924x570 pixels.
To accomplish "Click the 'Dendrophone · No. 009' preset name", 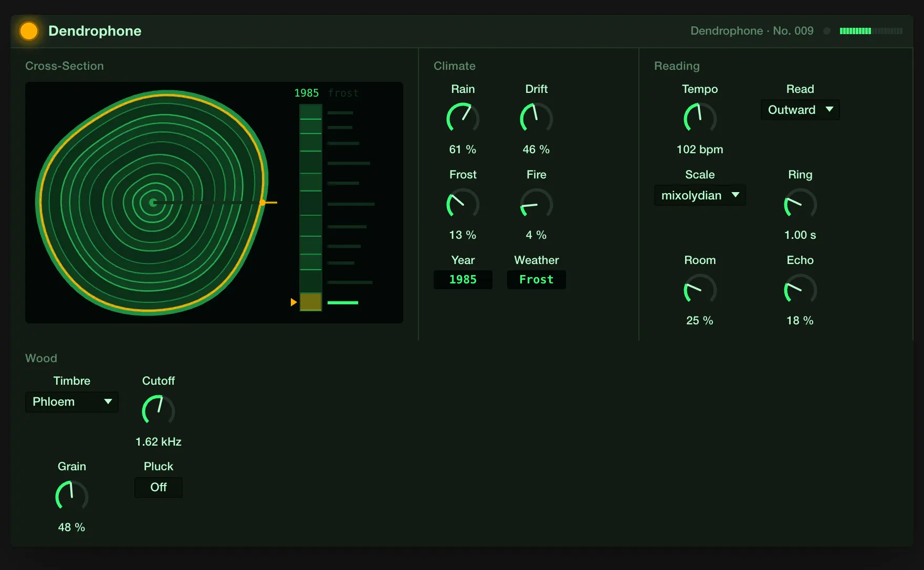I will [x=752, y=31].
